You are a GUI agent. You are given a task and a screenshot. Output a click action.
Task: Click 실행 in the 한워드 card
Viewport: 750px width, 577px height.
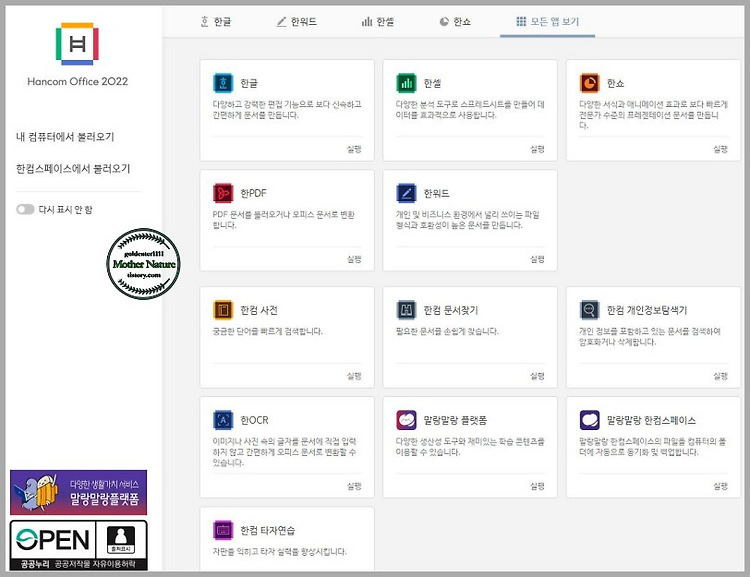point(537,259)
